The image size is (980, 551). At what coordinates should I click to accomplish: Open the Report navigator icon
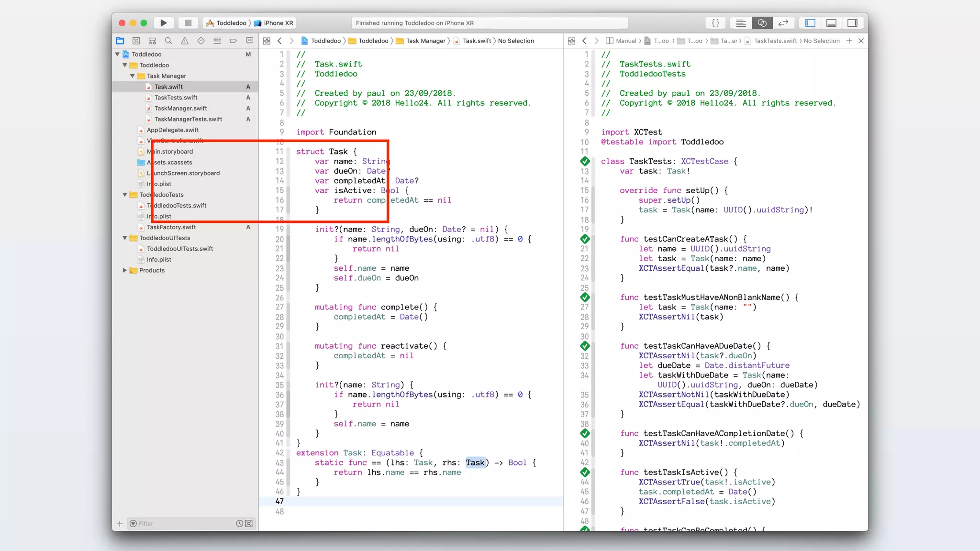click(x=249, y=41)
